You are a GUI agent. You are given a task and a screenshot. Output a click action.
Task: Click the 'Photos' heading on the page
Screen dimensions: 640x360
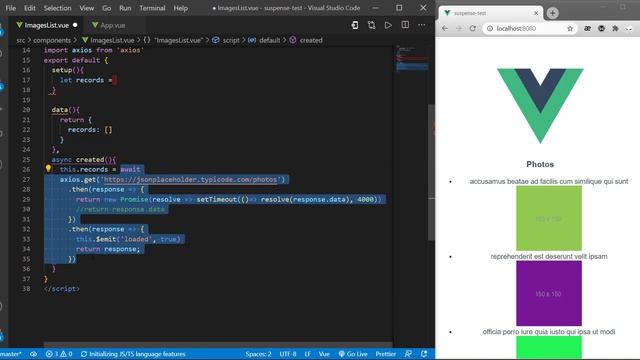coord(540,164)
